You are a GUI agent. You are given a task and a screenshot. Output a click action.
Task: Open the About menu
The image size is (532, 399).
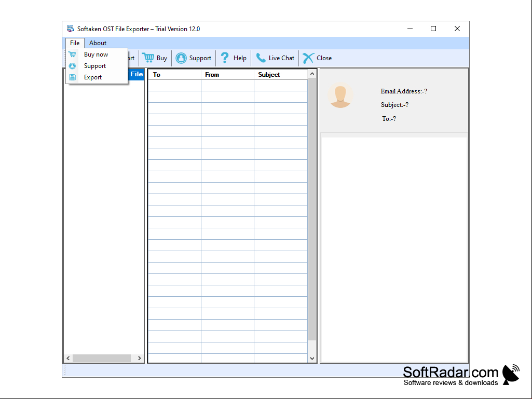tap(98, 43)
